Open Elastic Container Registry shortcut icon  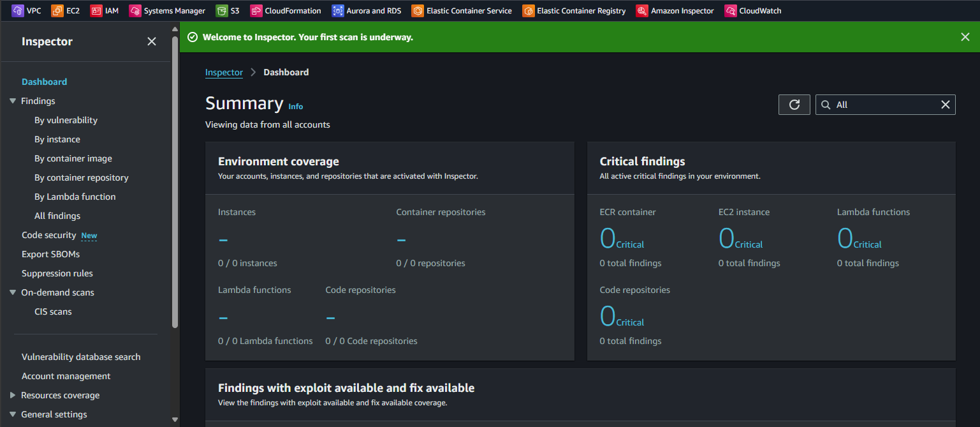[x=528, y=10]
